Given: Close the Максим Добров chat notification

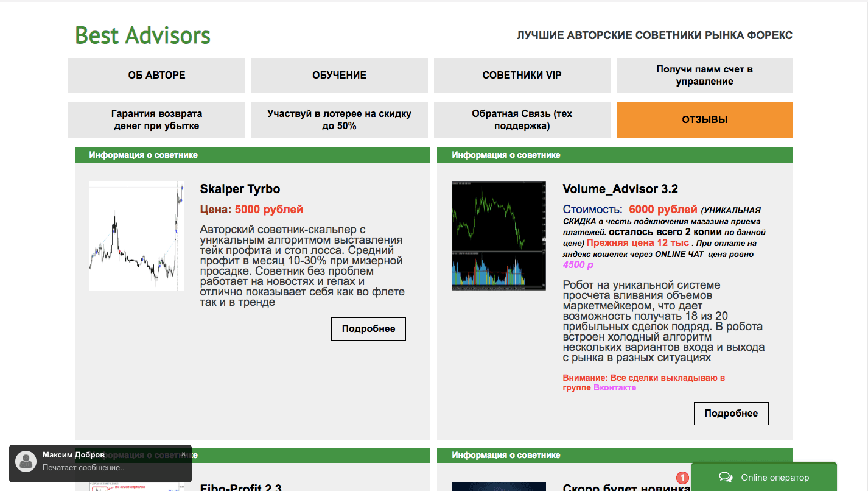Looking at the screenshot, I should pyautogui.click(x=183, y=454).
